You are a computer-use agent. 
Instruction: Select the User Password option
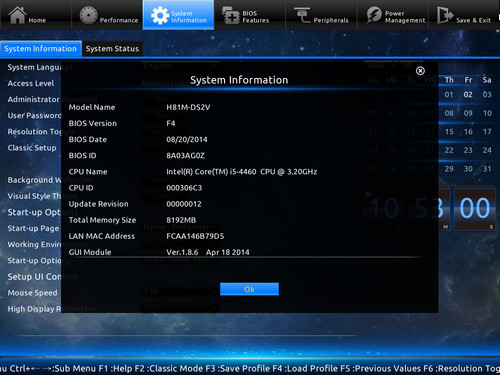tap(35, 115)
